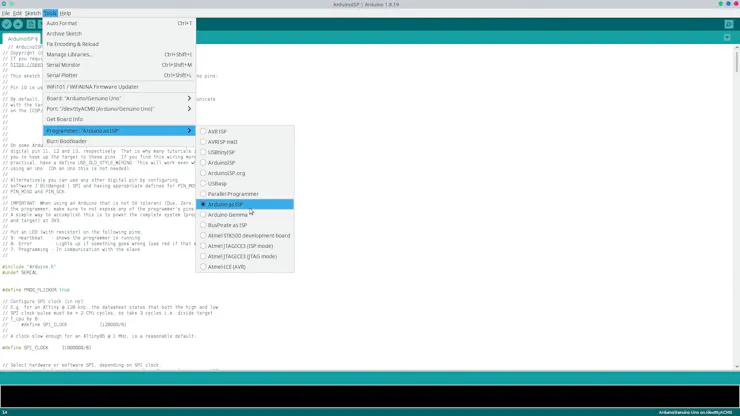Close the open Tools menu

pos(50,13)
